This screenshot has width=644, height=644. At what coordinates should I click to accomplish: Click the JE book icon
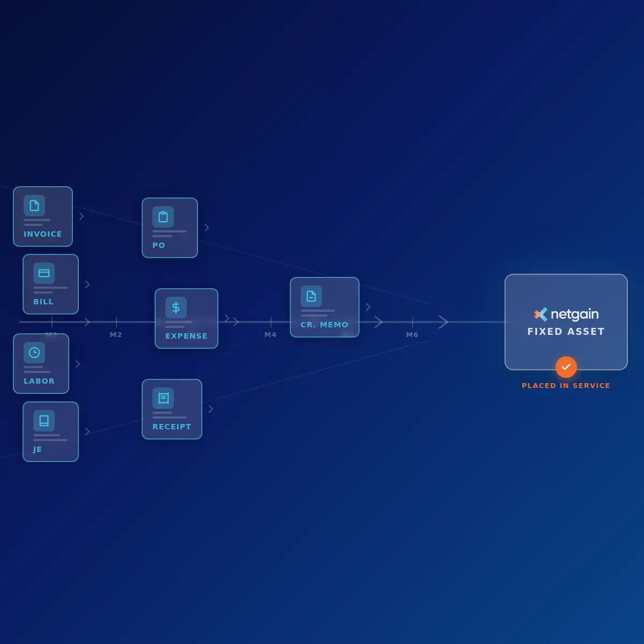(44, 421)
